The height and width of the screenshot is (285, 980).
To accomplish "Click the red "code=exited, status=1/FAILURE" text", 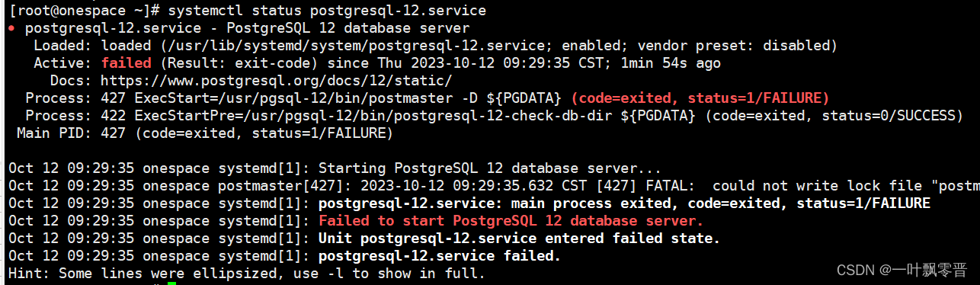I will [x=700, y=98].
